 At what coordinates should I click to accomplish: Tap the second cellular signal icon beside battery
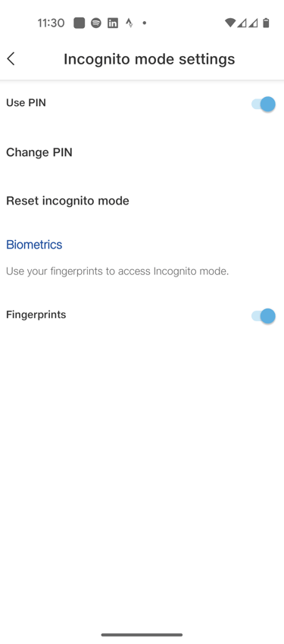tap(253, 23)
